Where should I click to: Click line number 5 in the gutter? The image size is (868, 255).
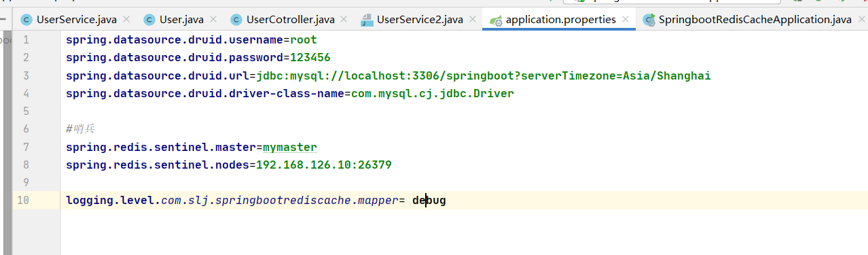(x=26, y=111)
